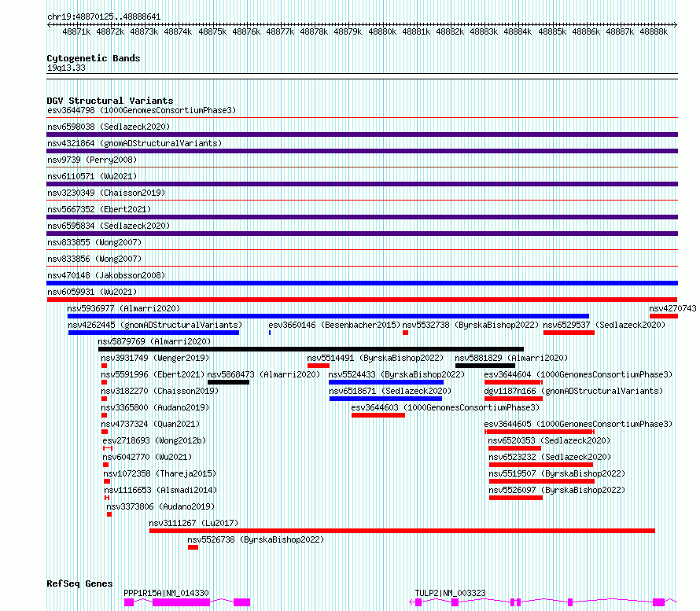The image size is (700, 611).
Task: Click the purple nsv6110571 full-width bar
Action: tap(362, 184)
